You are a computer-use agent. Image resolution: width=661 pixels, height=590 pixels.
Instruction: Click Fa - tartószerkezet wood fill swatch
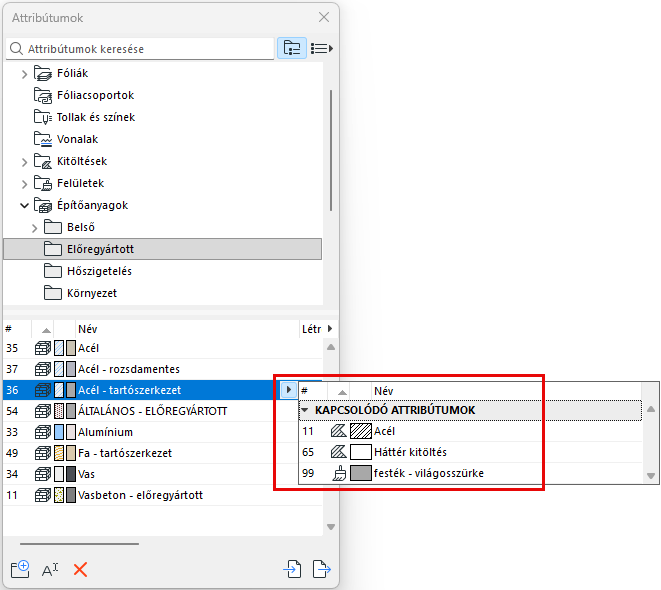[x=59, y=453]
